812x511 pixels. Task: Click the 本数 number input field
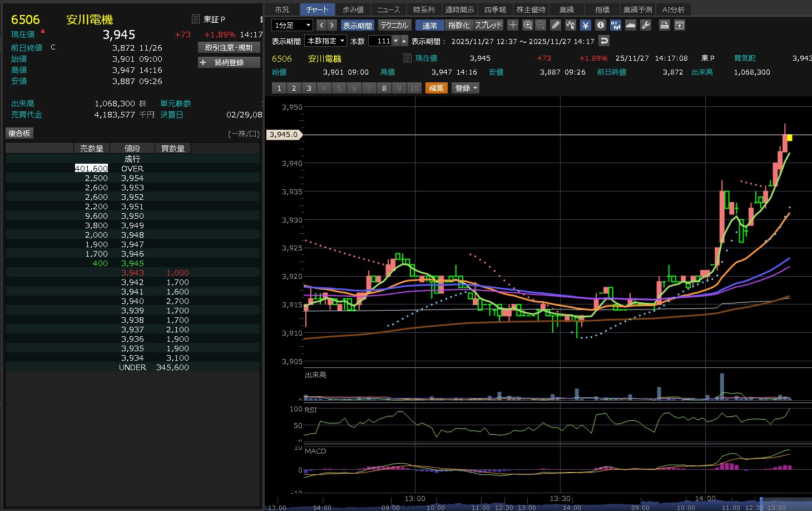click(x=380, y=41)
